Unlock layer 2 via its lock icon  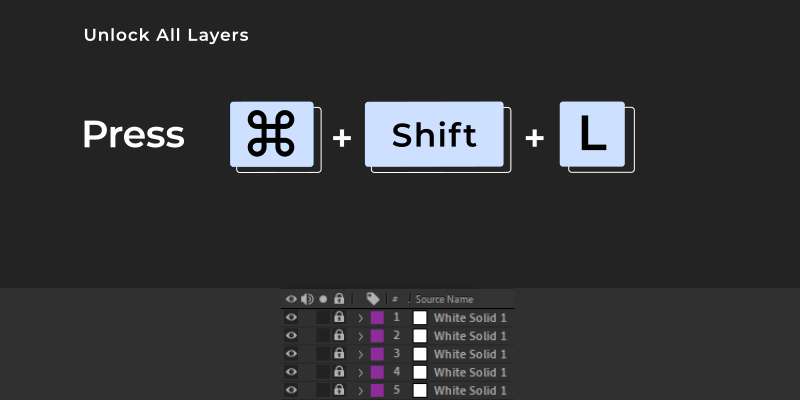click(x=339, y=335)
